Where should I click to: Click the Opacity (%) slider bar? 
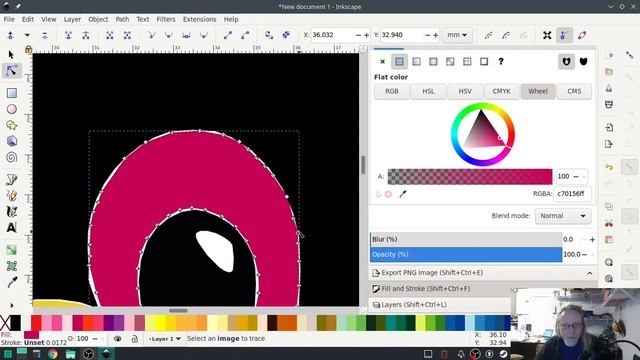coord(466,255)
